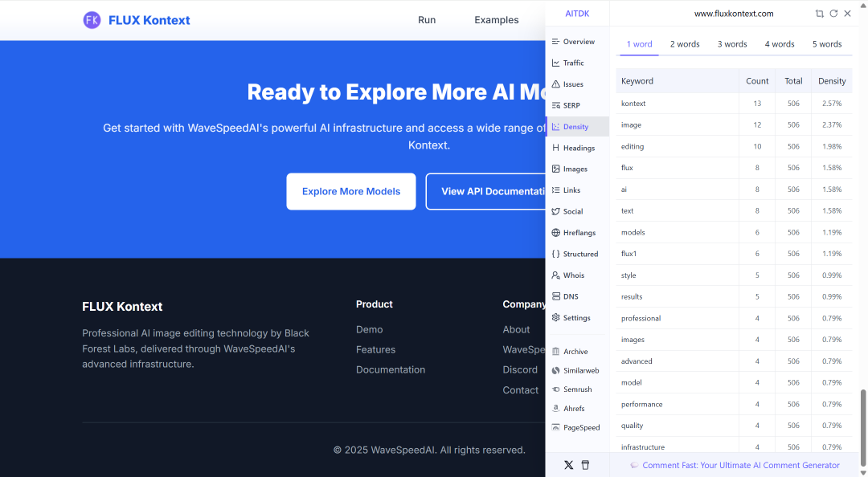Open the Semrush icon
The image size is (868, 477).
point(556,389)
